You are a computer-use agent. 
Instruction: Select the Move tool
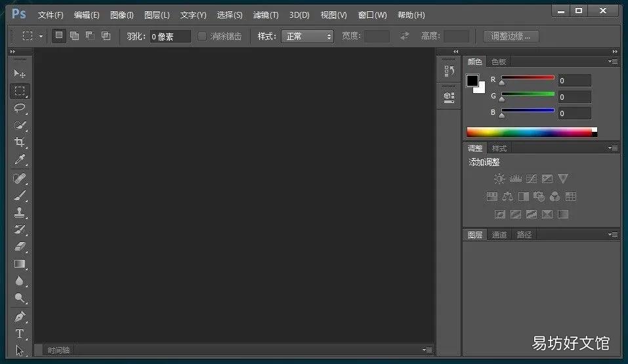[x=19, y=73]
